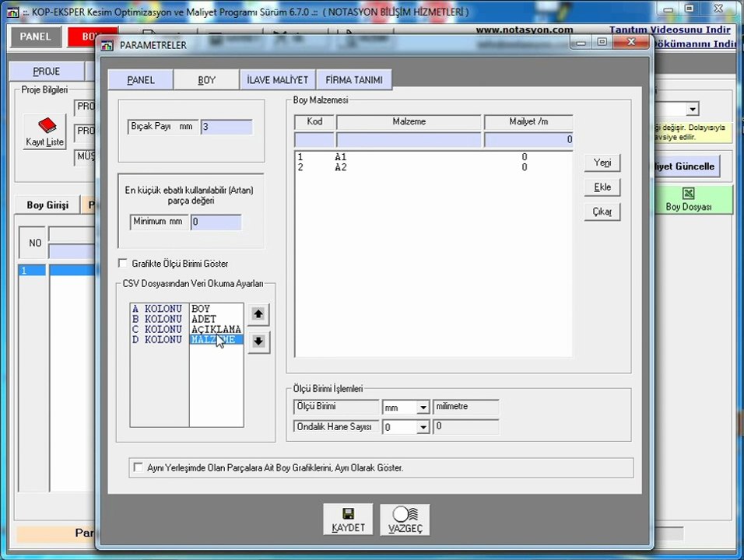Click the Ekle button
Image resolution: width=744 pixels, height=560 pixels.
[x=602, y=187]
